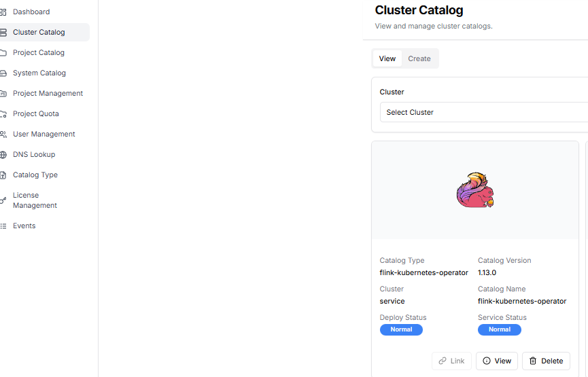Open Project Management from the sidebar

coord(48,93)
